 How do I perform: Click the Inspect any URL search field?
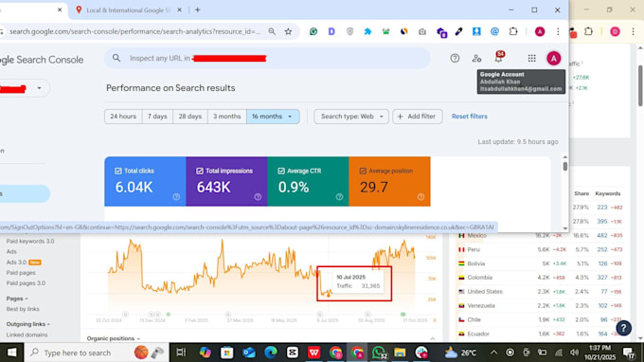pos(267,59)
